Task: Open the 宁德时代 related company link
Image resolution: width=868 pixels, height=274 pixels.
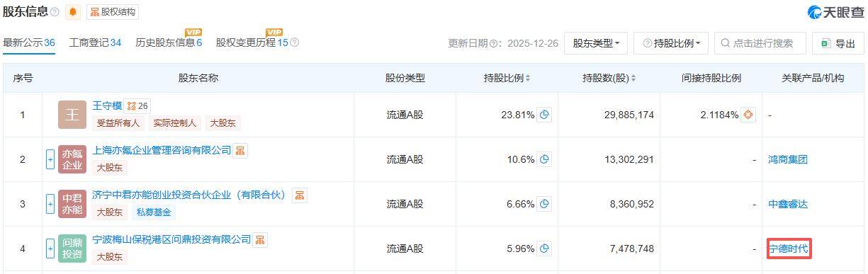Action: (x=788, y=249)
